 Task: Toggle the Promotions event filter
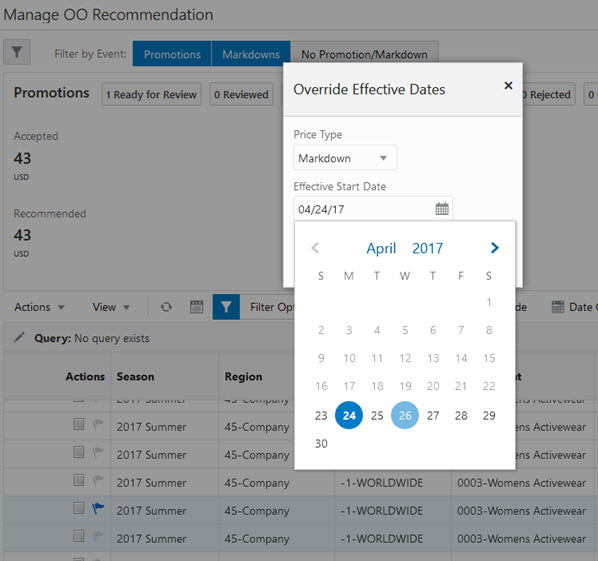[x=172, y=54]
